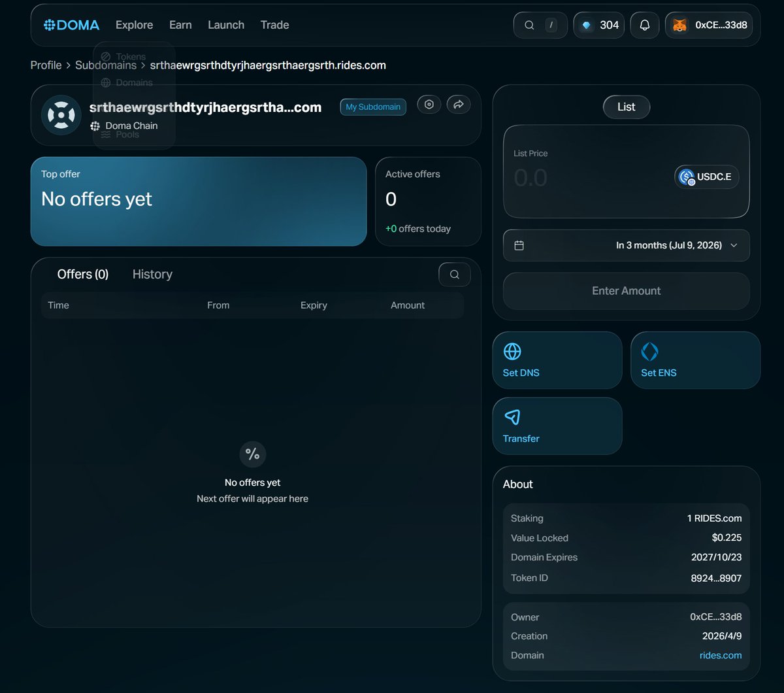The width and height of the screenshot is (784, 693).
Task: Click the My Subdomain badge
Action: coord(373,107)
